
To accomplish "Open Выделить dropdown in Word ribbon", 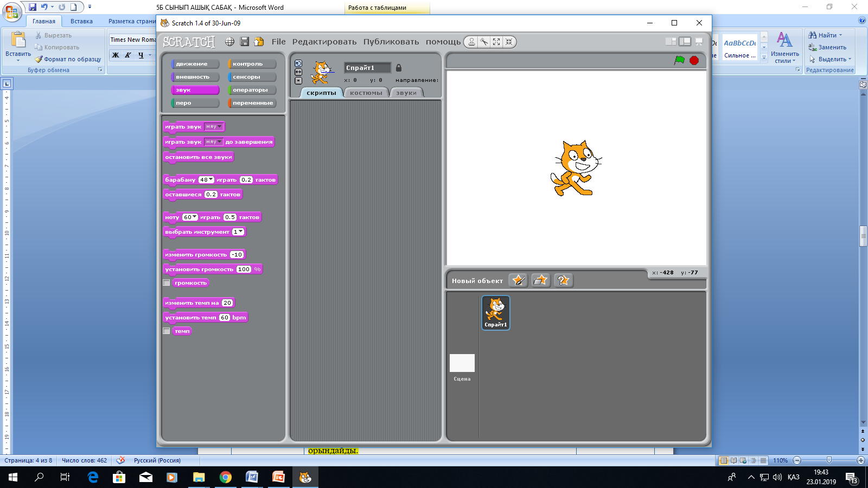I will coord(831,59).
